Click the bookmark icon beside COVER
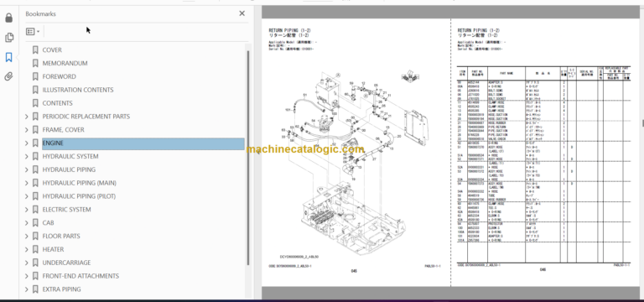The image size is (644, 302). [35, 50]
